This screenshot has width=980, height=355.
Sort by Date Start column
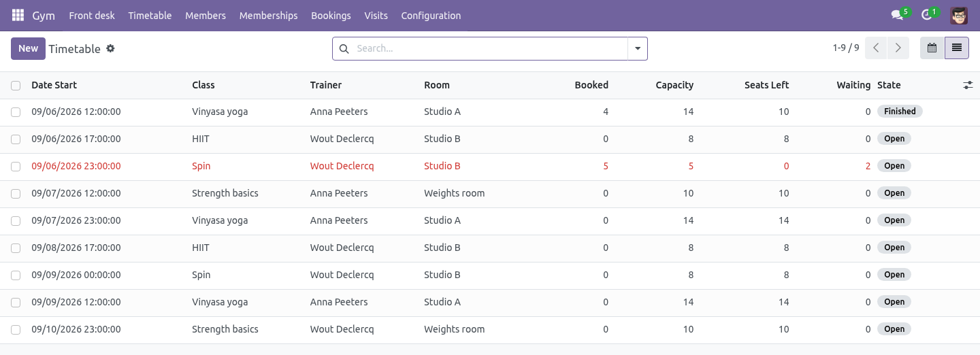(x=54, y=85)
